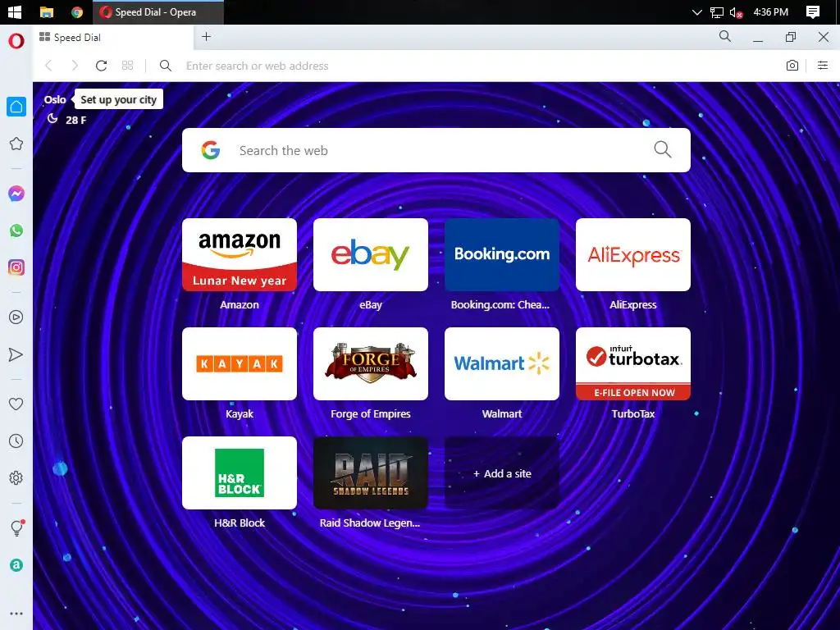Open the Walmart speed dial tile
Viewport: 840px width, 630px height.
pyautogui.click(x=502, y=363)
